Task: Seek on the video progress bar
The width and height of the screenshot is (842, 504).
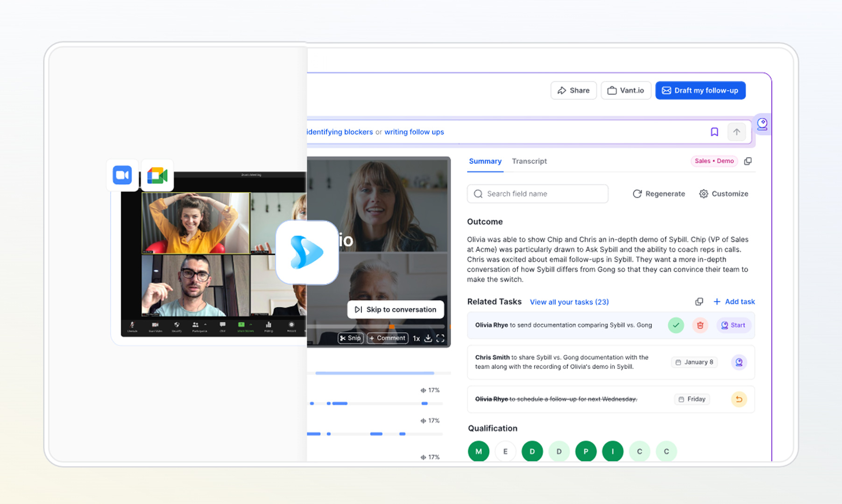Action: tap(376, 327)
